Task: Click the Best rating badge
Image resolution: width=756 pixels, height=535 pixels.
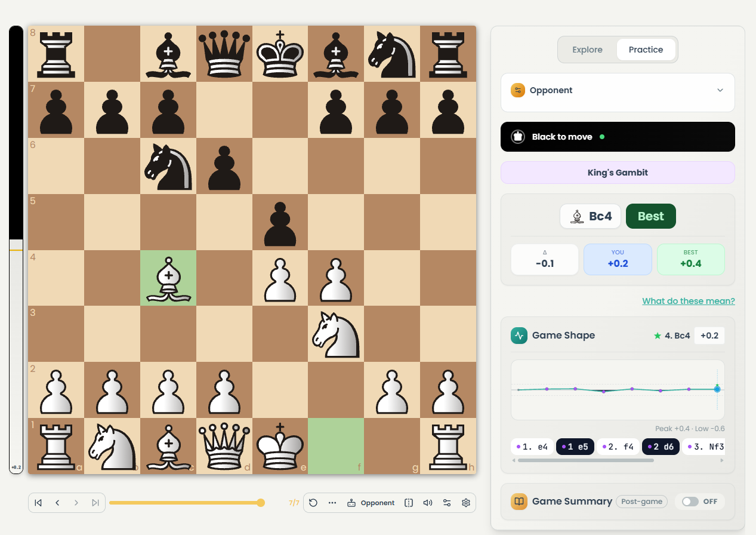Action: click(x=651, y=216)
